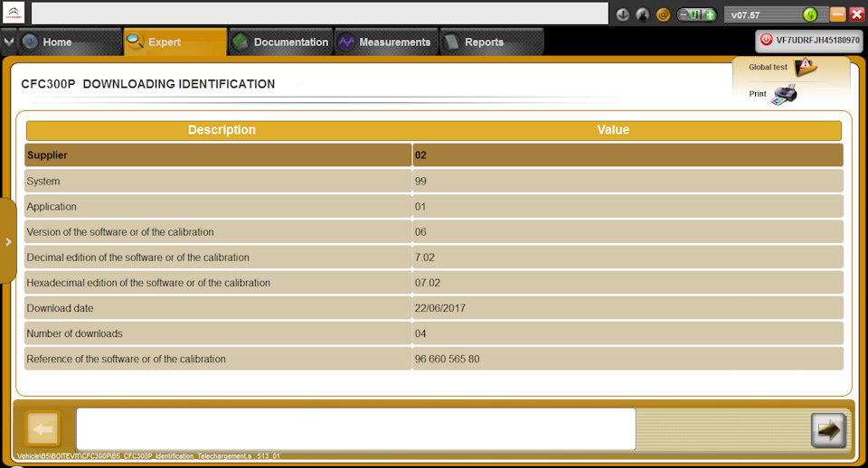This screenshot has width=868, height=468.
Task: Select the Number of downloads row
Action: point(434,333)
